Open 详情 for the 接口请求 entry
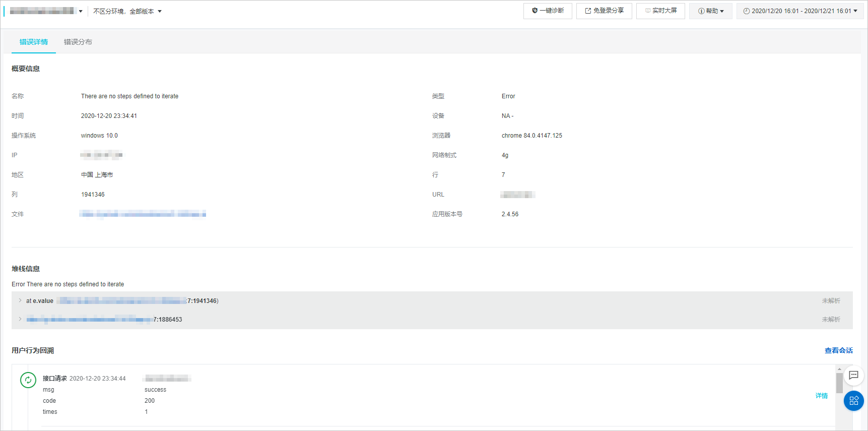868x431 pixels. 821,396
